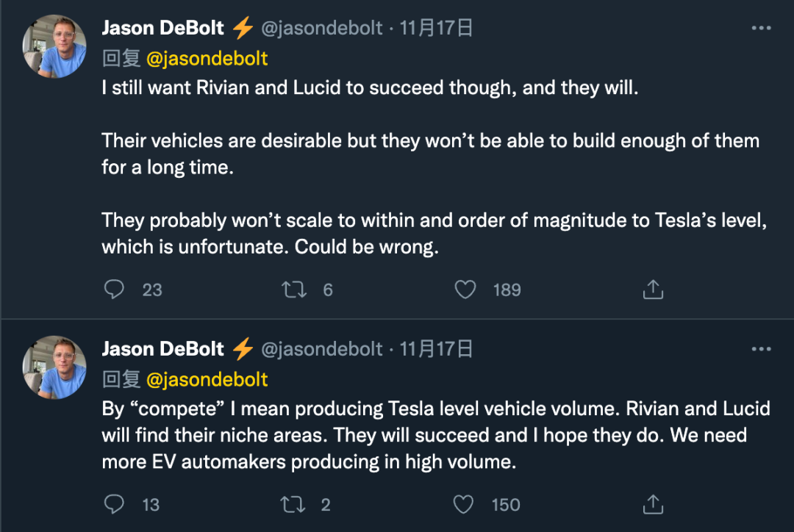The height and width of the screenshot is (532, 794).
Task: Open more options menu on second tweet
Action: tap(761, 348)
